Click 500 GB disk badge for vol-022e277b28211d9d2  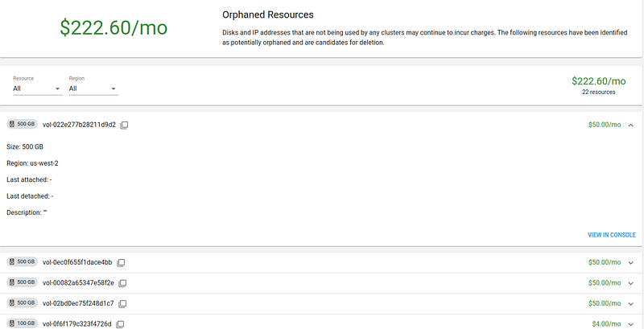coord(23,125)
